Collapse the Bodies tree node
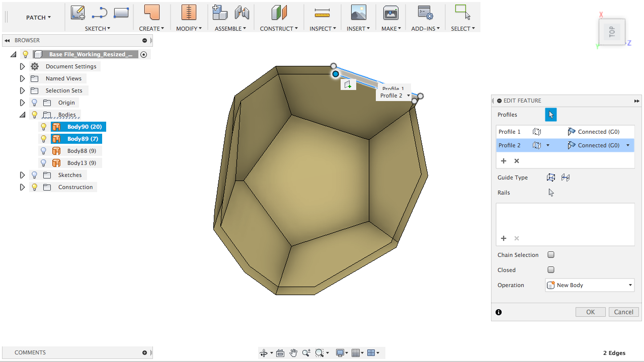This screenshot has width=644, height=362. pos(22,115)
